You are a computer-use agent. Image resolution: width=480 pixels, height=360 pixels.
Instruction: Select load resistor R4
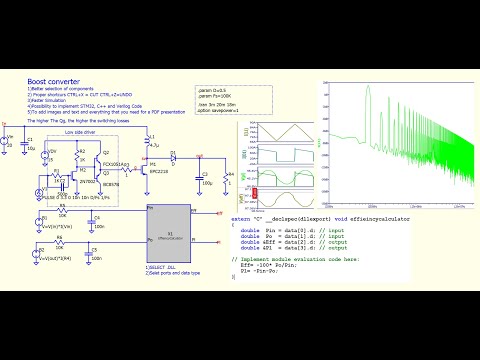226,178
